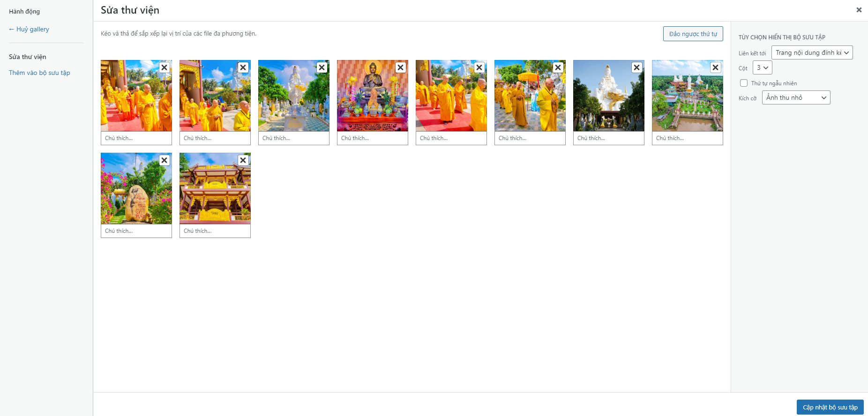Toggle the Thứ tự ngẫu nhiên checkbox
This screenshot has height=416, width=868.
(x=744, y=83)
